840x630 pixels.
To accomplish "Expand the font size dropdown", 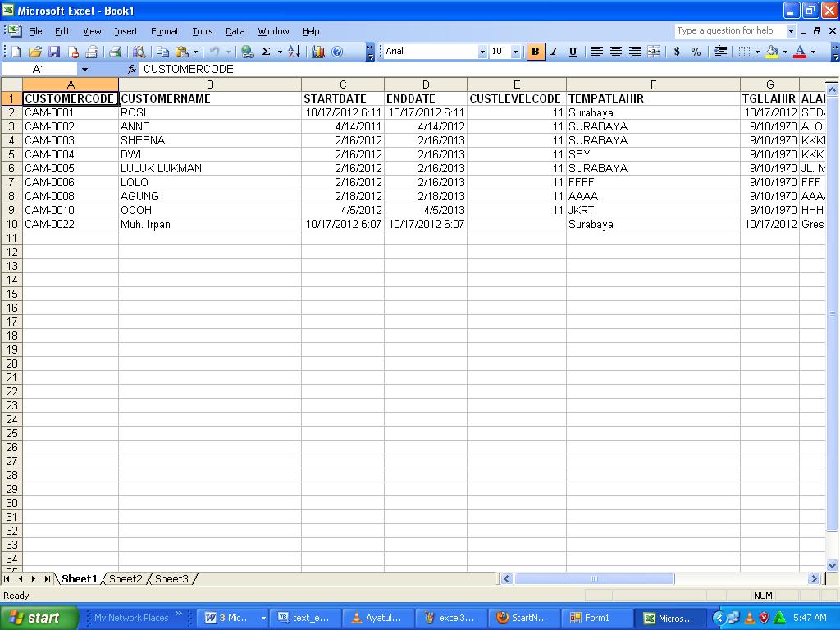I will [515, 51].
